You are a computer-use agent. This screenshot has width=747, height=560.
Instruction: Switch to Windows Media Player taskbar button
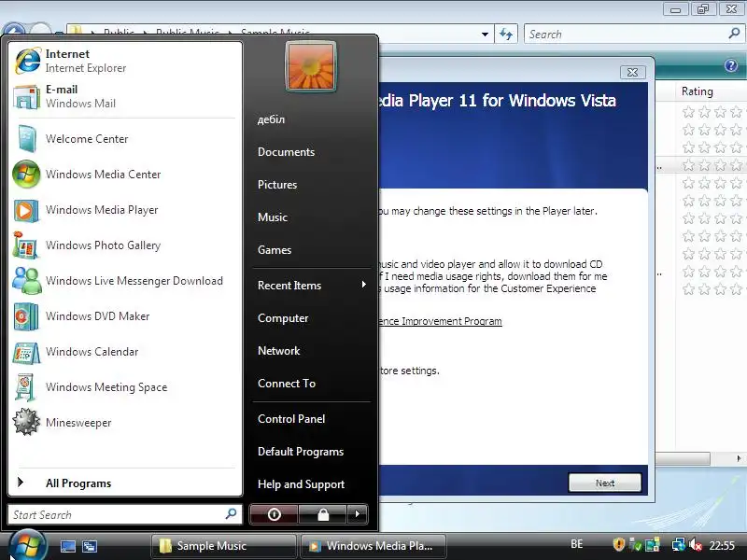(373, 546)
